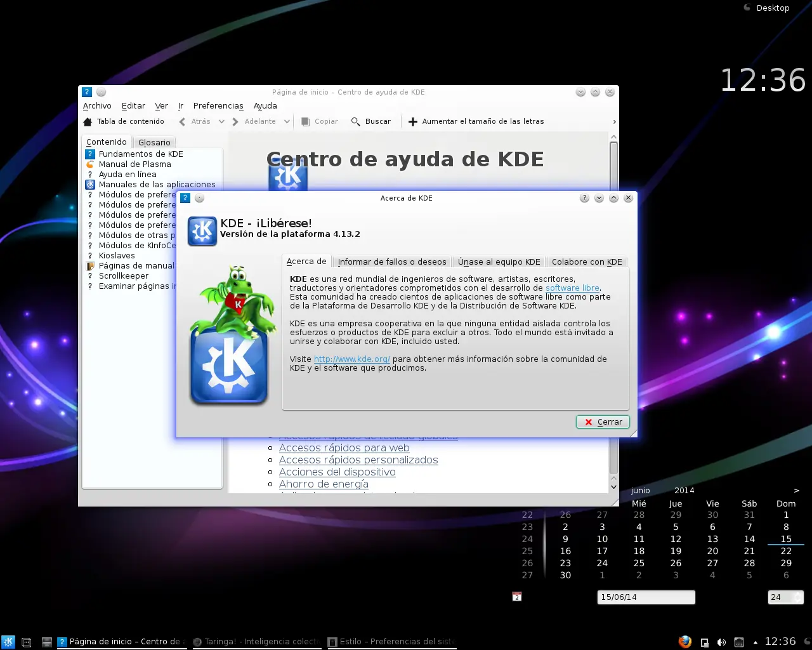Select Scrollkeeper in the contents tree
The width and height of the screenshot is (812, 650).
pos(124,276)
